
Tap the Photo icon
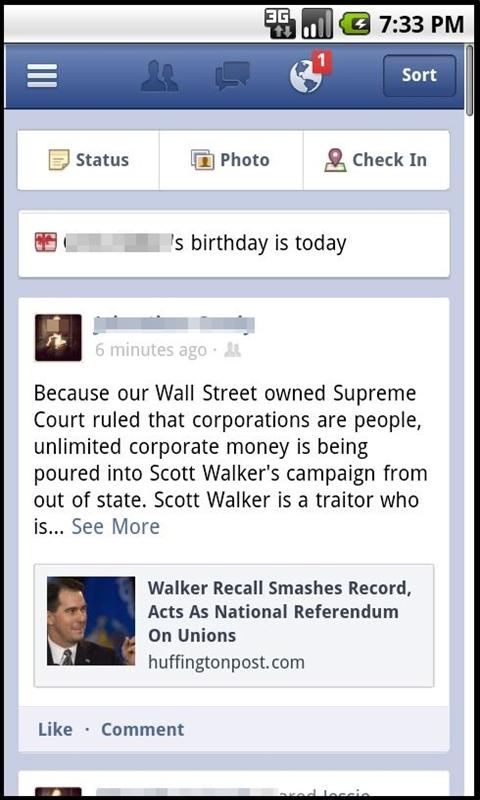[x=203, y=160]
